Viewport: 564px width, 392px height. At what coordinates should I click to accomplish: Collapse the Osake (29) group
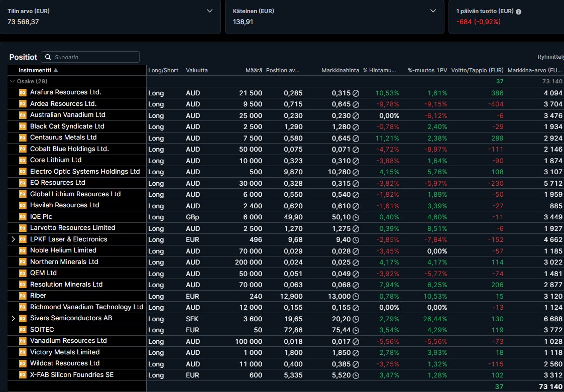coord(12,81)
